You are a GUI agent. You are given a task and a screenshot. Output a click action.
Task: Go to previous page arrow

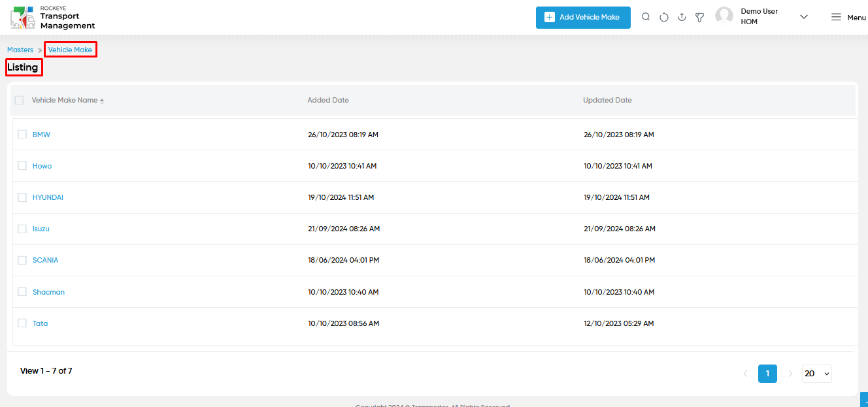pyautogui.click(x=745, y=374)
